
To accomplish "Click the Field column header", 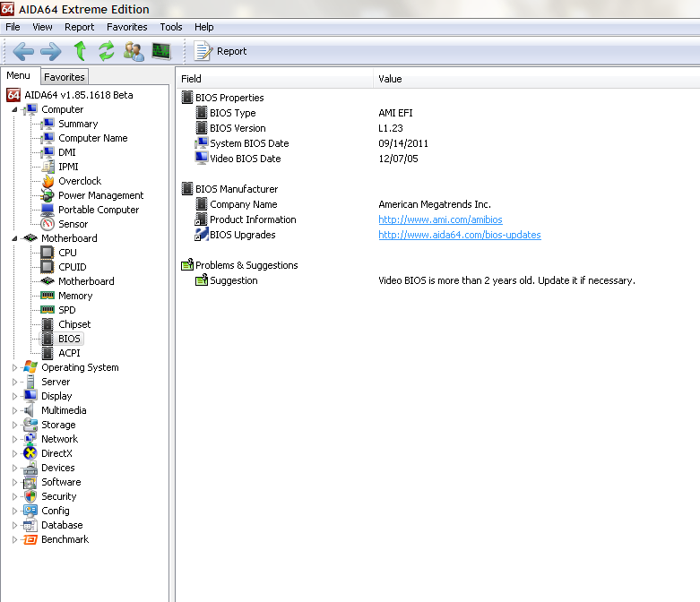I will tap(274, 79).
